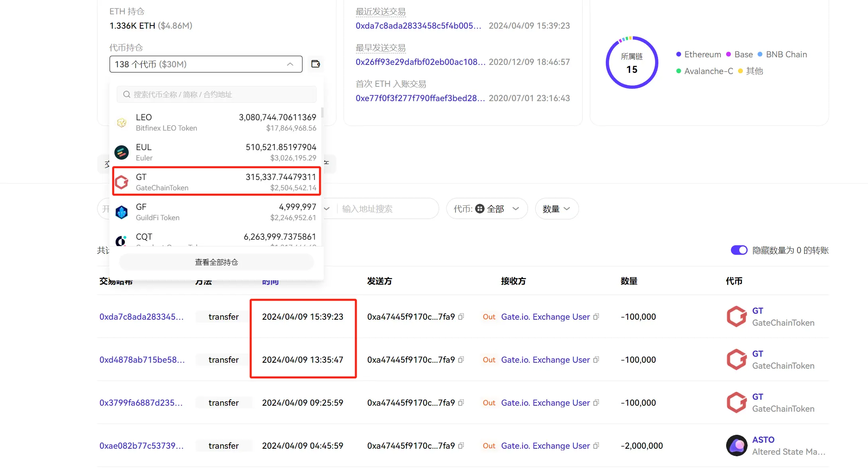Screen dimensions: 868x471
Task: Click ASTO token logo icon
Action: 736,446
